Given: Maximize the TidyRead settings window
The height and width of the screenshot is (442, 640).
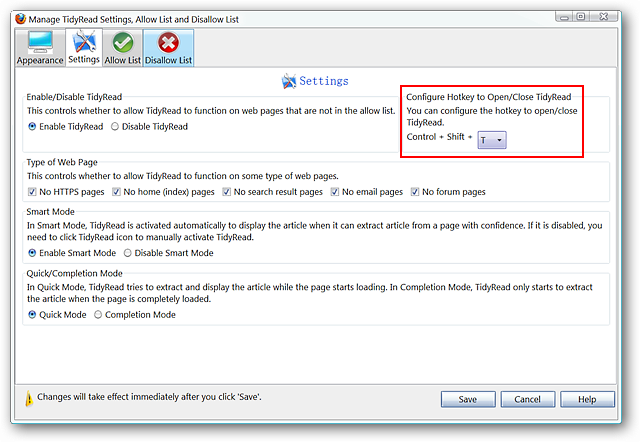Looking at the screenshot, I should click(581, 17).
